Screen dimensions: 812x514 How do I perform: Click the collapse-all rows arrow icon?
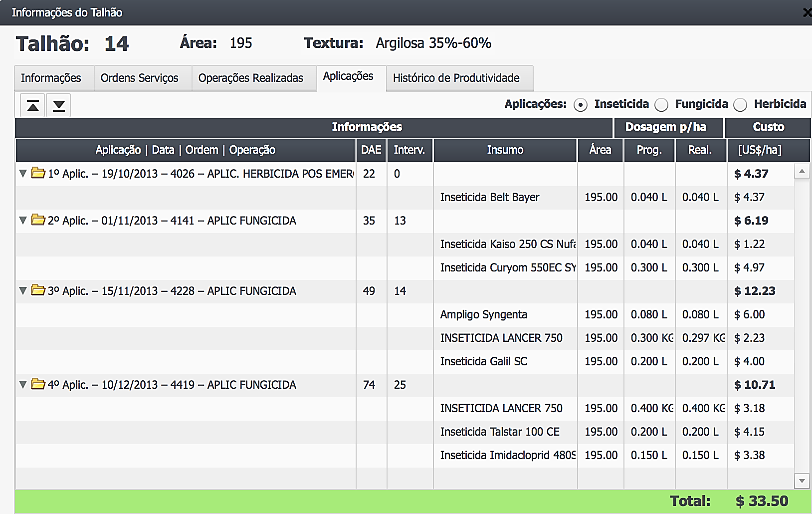(32, 105)
